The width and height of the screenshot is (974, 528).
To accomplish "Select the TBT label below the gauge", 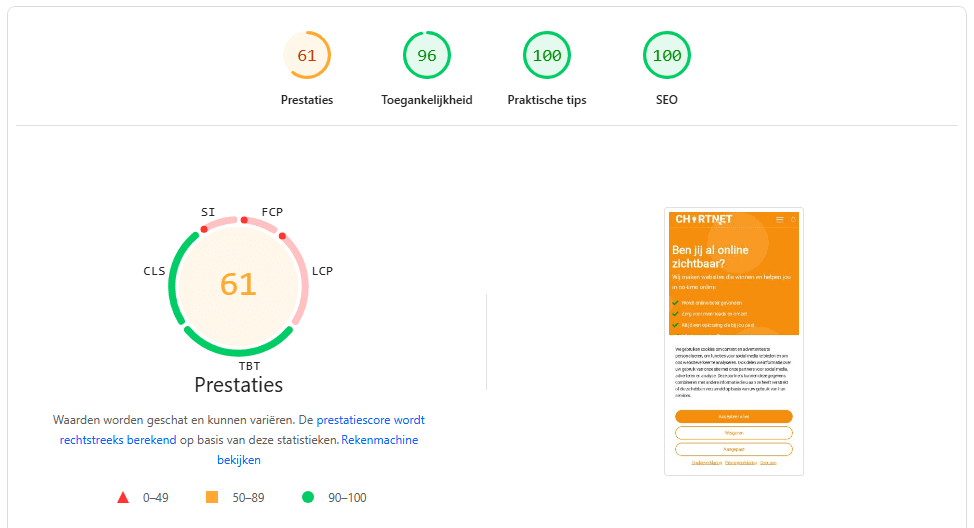I will click(x=249, y=366).
